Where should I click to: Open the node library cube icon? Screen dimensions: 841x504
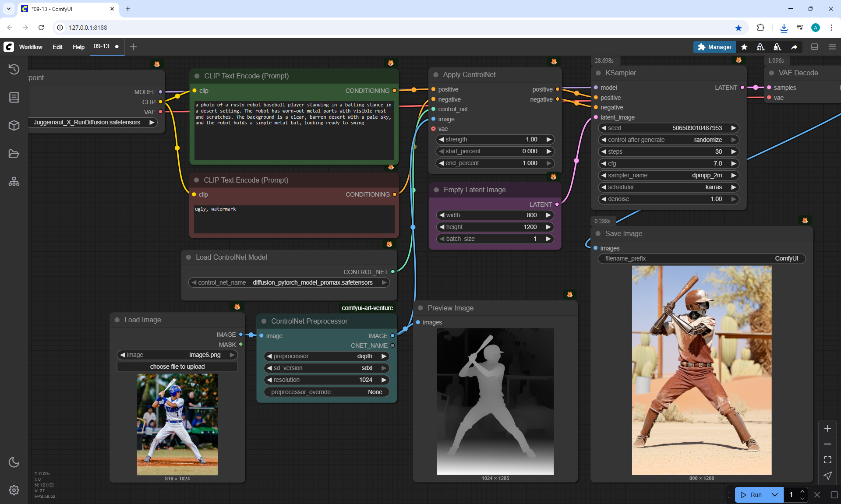pos(14,126)
